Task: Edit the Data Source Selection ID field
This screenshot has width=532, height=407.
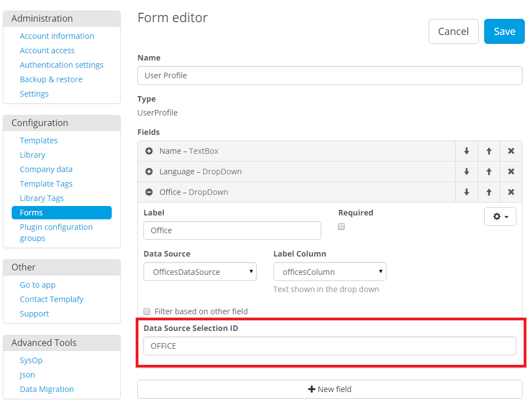Action: point(330,345)
